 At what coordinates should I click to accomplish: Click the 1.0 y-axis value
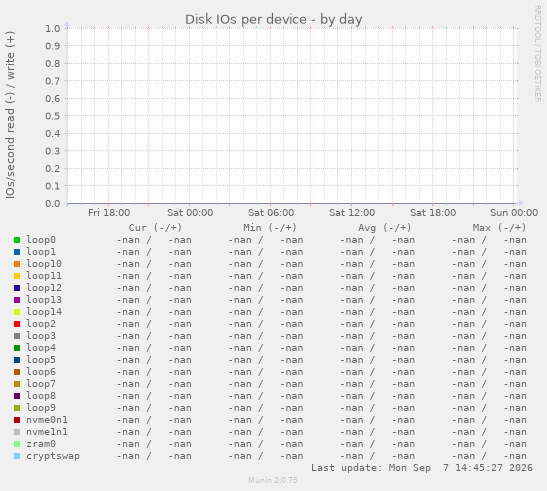pyautogui.click(x=53, y=28)
